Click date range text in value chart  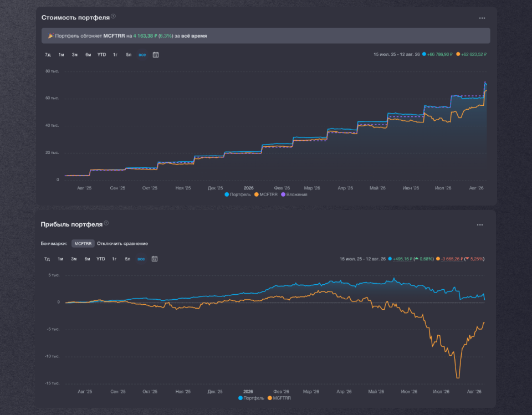click(x=397, y=54)
